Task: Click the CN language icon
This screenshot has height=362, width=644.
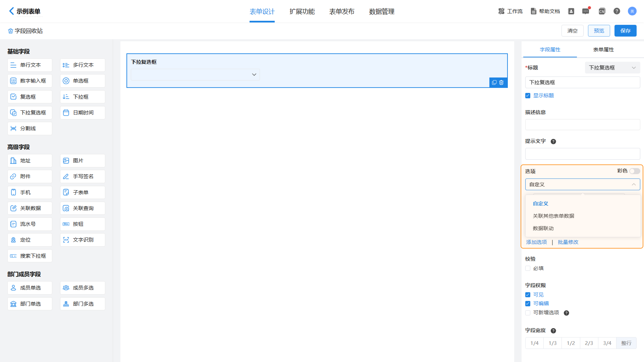Action: coord(602,11)
